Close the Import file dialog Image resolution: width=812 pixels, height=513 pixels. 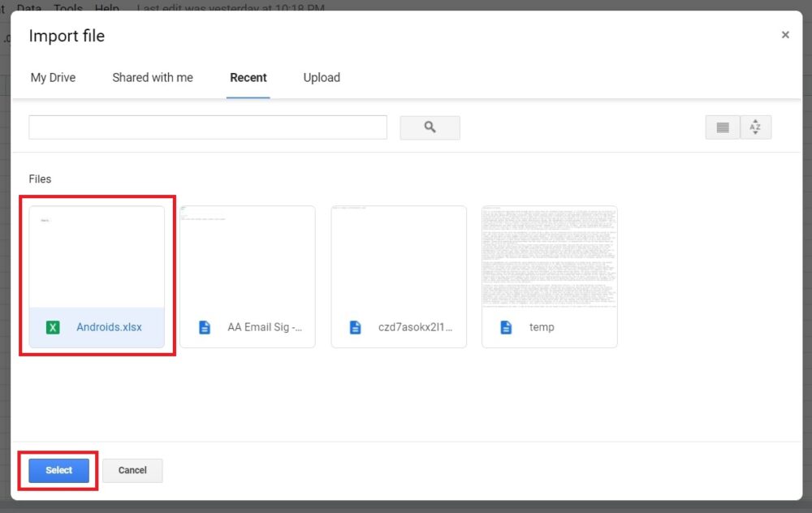[x=785, y=35]
